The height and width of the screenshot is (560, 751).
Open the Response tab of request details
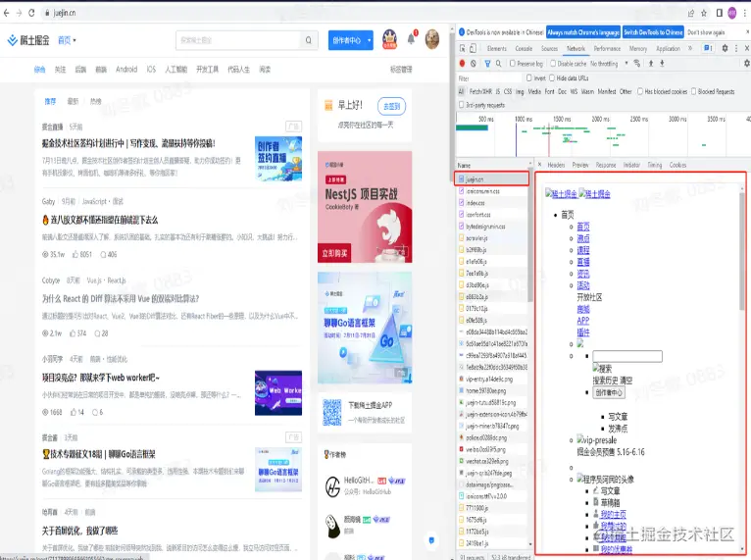click(606, 165)
